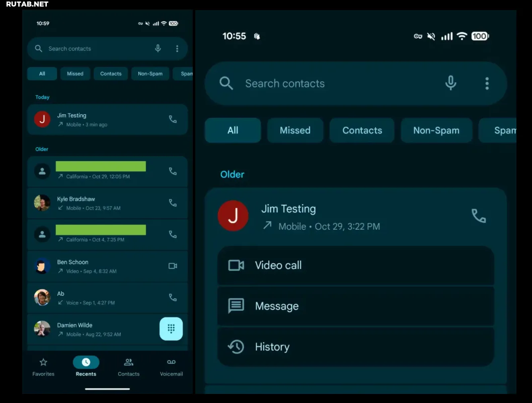Tap the call icon next to Kyle Bradshaw
This screenshot has height=403, width=532.
173,203
